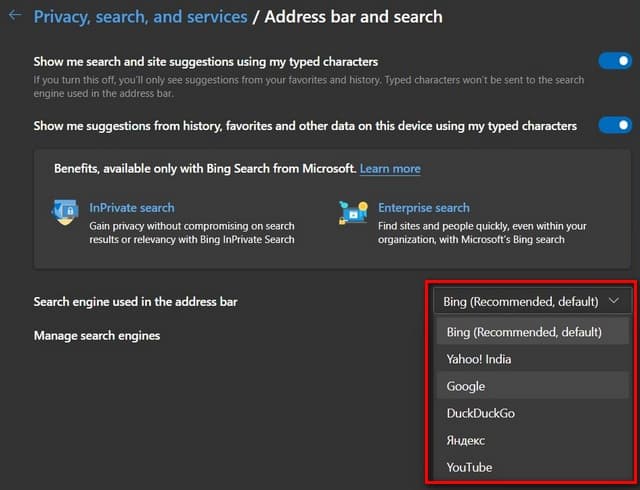Image resolution: width=640 pixels, height=490 pixels.
Task: Choose Yahoo! India search engine
Action: coord(533,359)
